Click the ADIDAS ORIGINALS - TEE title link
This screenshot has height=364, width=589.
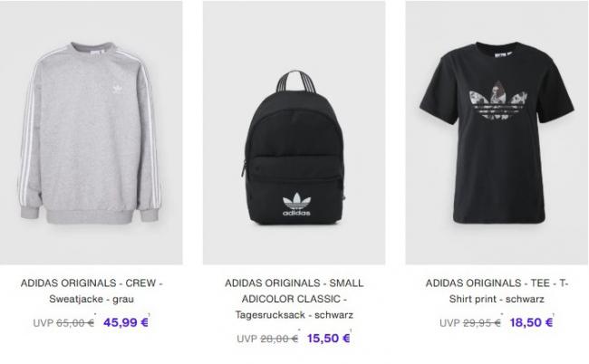(497, 283)
